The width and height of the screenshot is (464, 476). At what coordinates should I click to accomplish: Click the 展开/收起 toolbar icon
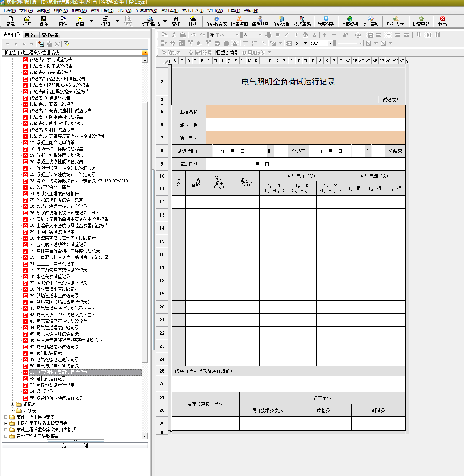coord(150,21)
